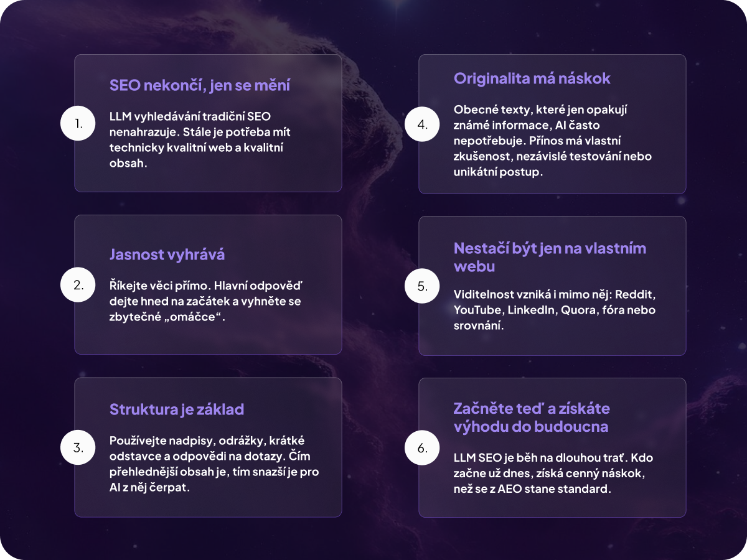Open 'Začněte teď a získáte výhodu' heading
Image resolution: width=747 pixels, height=560 pixels.
coord(532,418)
